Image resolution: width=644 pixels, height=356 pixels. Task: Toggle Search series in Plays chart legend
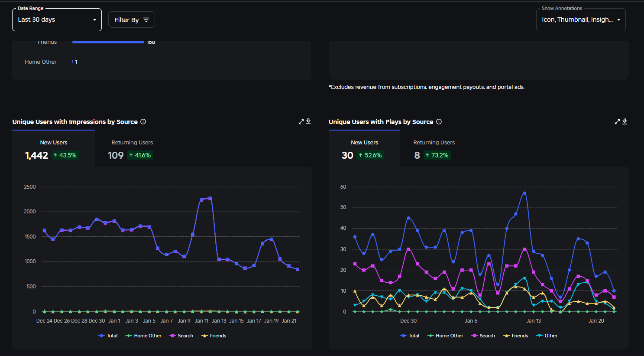(483, 336)
